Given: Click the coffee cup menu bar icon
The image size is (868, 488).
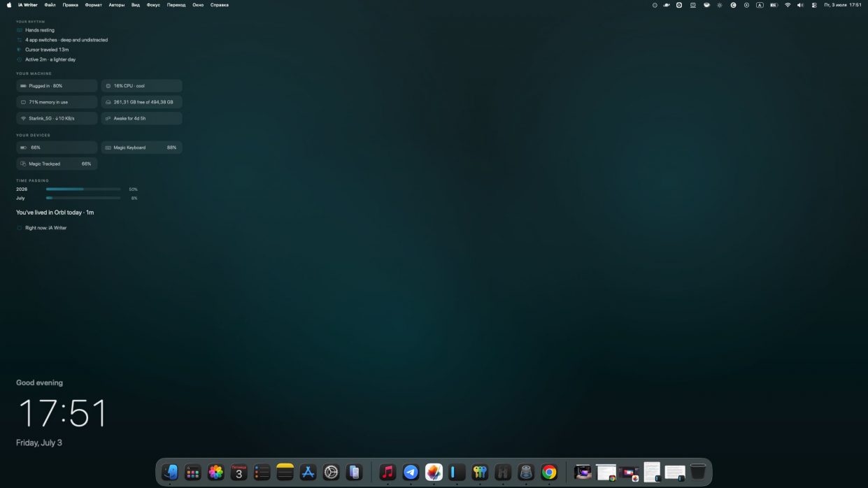Looking at the screenshot, I should [706, 5].
